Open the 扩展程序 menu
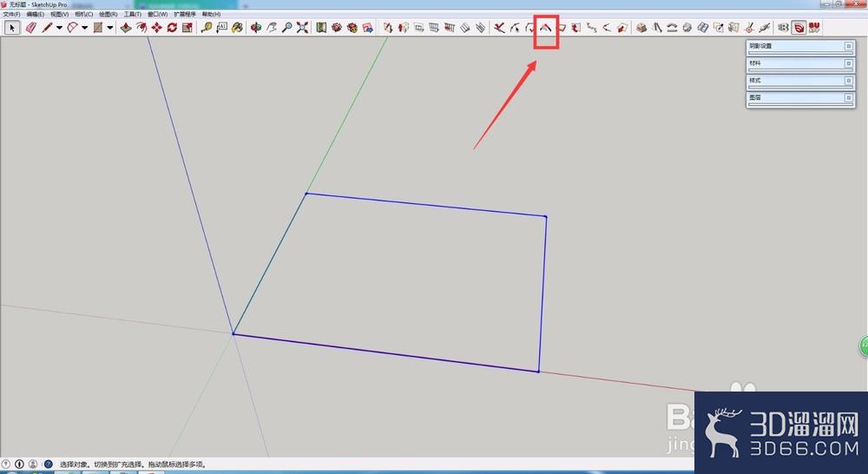Screen dimensions: 868x474 [x=185, y=15]
